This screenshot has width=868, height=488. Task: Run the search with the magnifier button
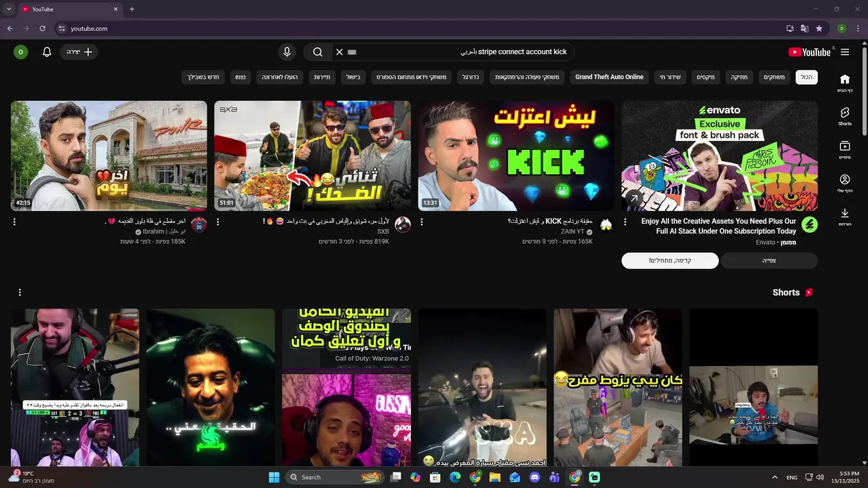[317, 52]
